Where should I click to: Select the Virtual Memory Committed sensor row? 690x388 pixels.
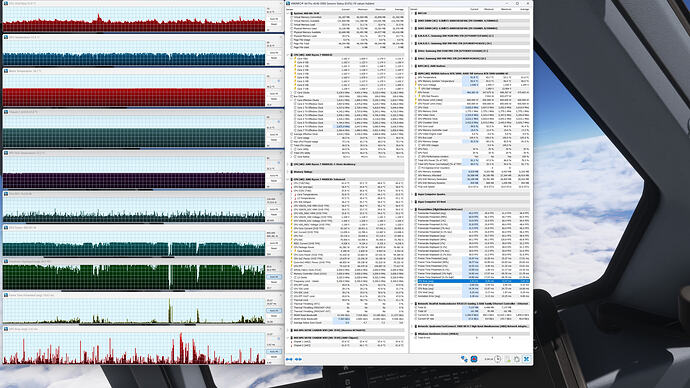tap(345, 17)
